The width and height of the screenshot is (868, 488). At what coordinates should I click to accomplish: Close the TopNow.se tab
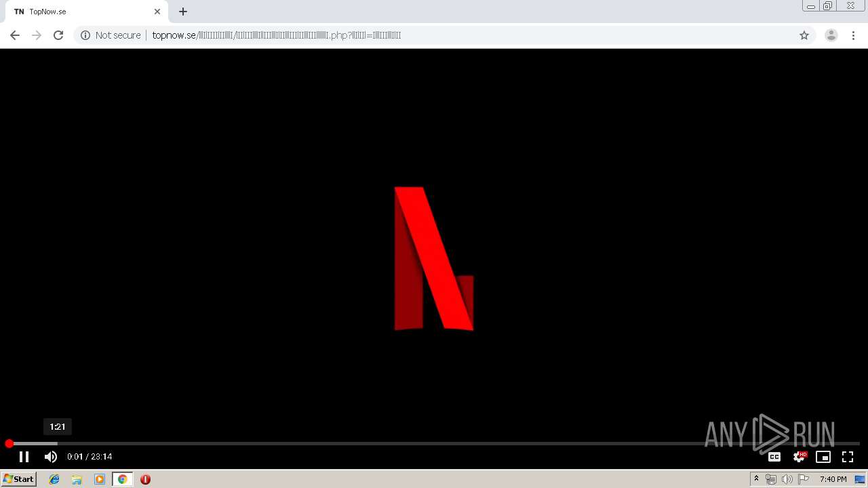coord(157,12)
